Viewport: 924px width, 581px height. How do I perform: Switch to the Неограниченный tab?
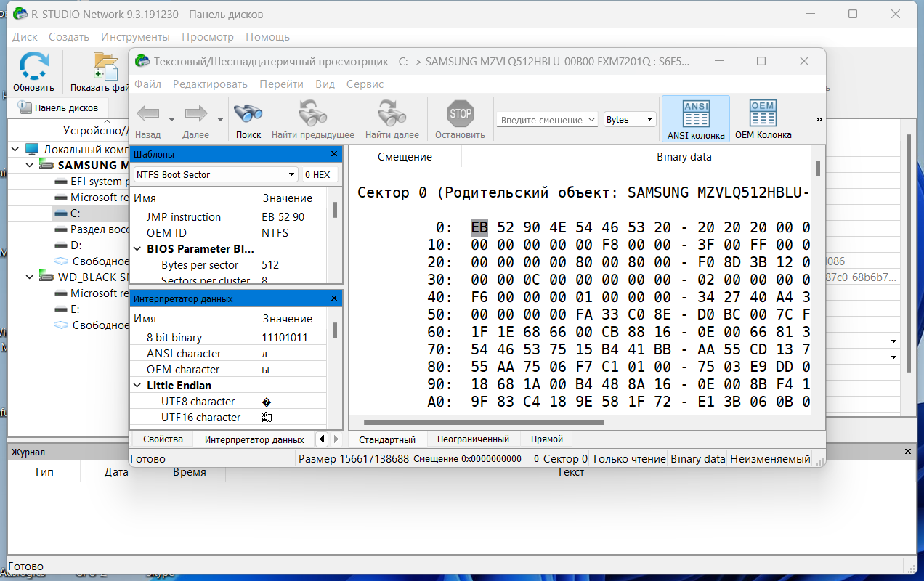click(x=473, y=439)
